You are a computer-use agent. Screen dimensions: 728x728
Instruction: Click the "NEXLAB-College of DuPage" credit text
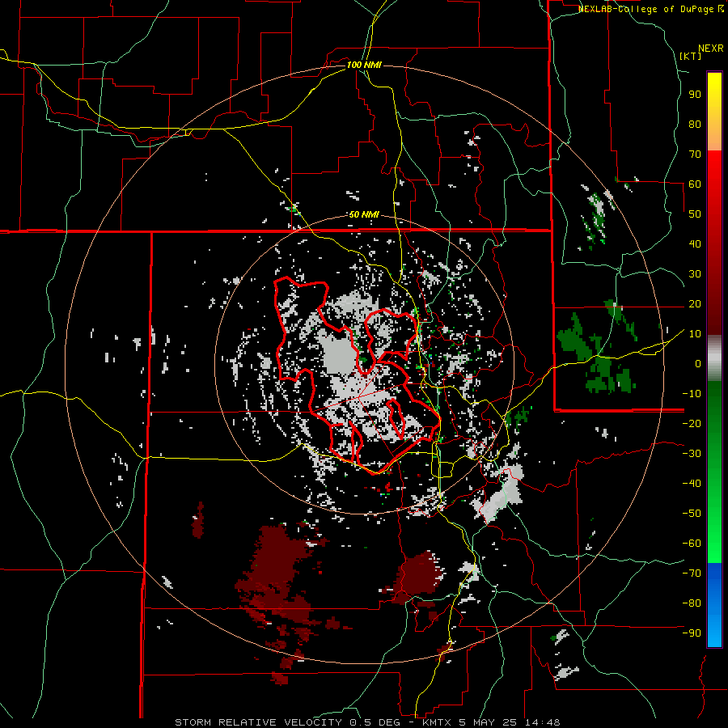point(645,9)
